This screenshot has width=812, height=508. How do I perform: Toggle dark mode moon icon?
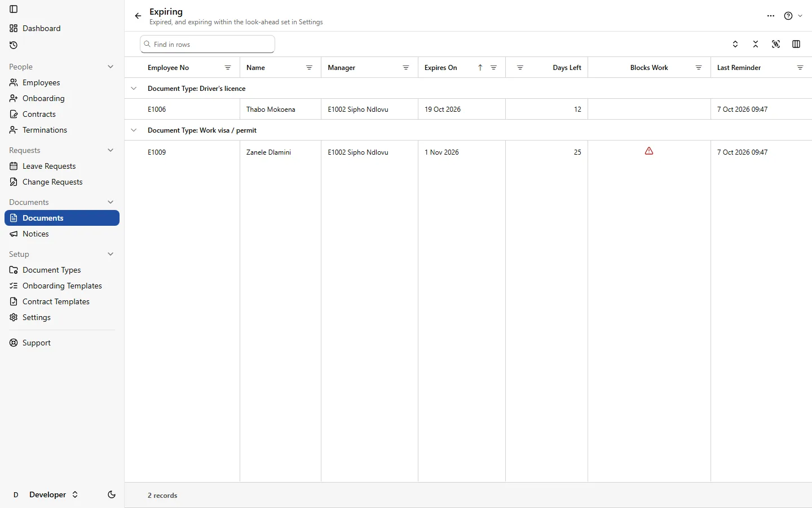[x=112, y=494]
